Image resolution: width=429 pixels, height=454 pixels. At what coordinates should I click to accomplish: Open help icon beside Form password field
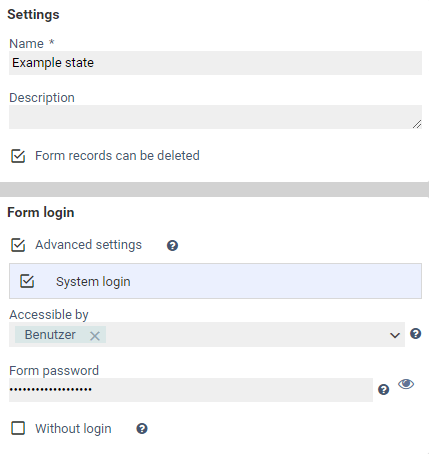click(383, 389)
